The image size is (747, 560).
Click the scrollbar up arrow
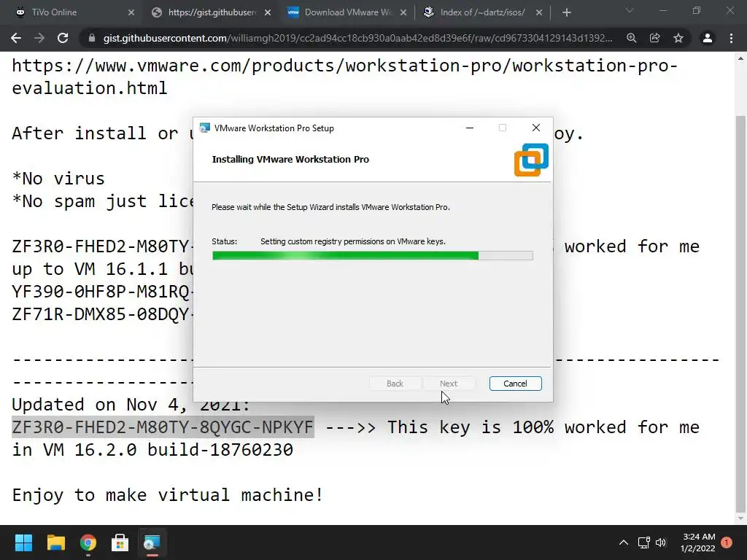coord(740,58)
